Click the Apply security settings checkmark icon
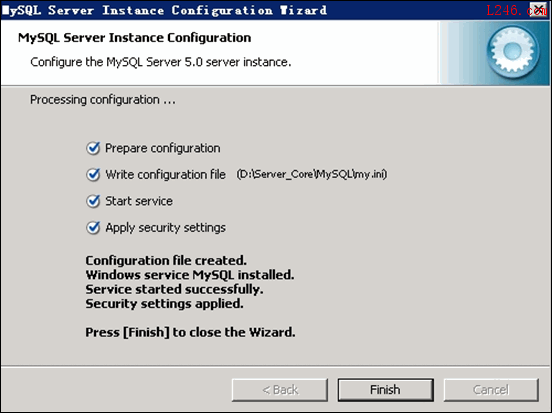The height and width of the screenshot is (413, 552). tap(93, 227)
